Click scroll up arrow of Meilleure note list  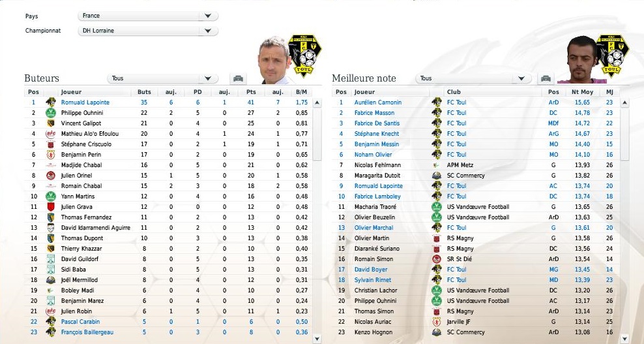click(624, 102)
